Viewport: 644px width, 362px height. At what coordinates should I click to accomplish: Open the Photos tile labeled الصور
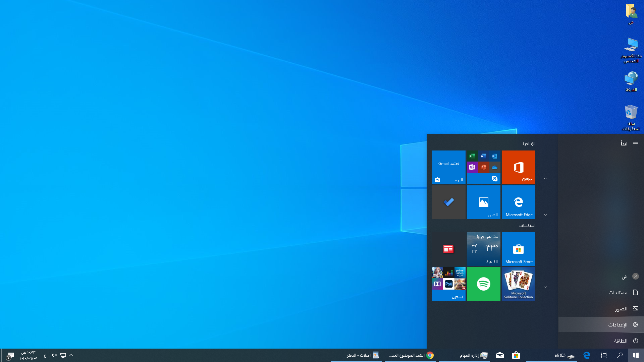tap(483, 202)
